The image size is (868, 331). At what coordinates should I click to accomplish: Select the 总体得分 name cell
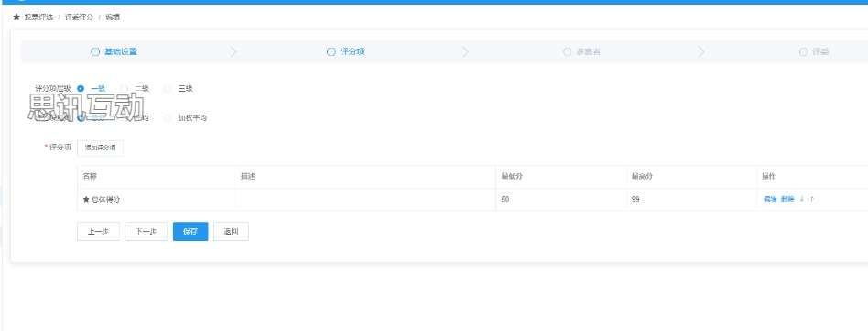click(156, 199)
